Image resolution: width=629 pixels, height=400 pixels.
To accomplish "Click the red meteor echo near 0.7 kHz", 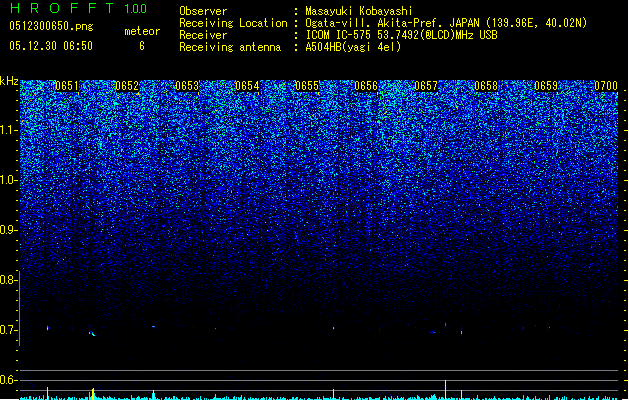I will (445, 324).
